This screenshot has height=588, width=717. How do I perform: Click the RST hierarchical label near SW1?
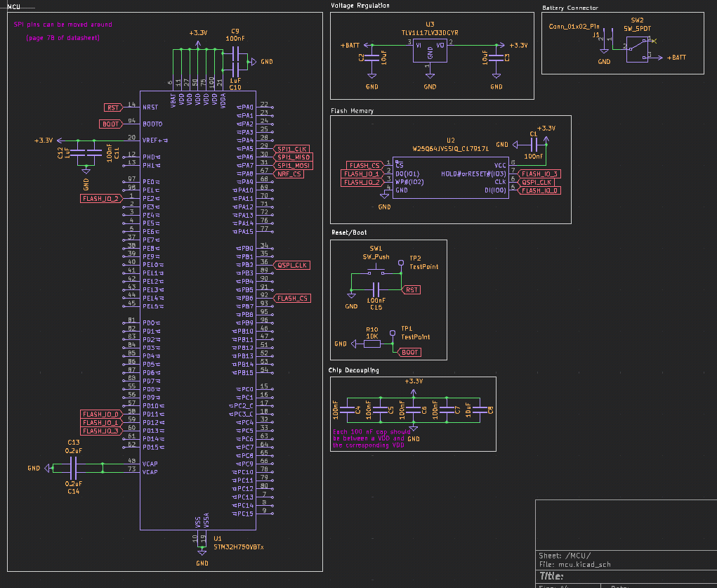(x=411, y=289)
